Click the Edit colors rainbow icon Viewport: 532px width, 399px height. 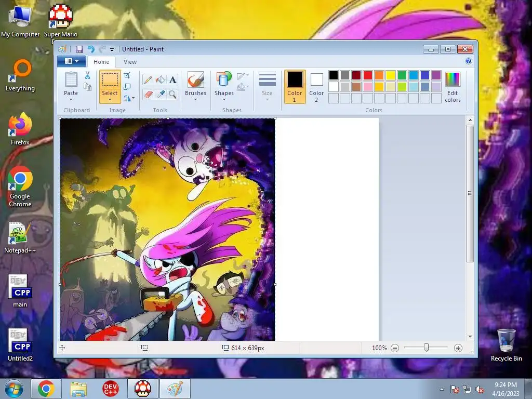(x=453, y=79)
